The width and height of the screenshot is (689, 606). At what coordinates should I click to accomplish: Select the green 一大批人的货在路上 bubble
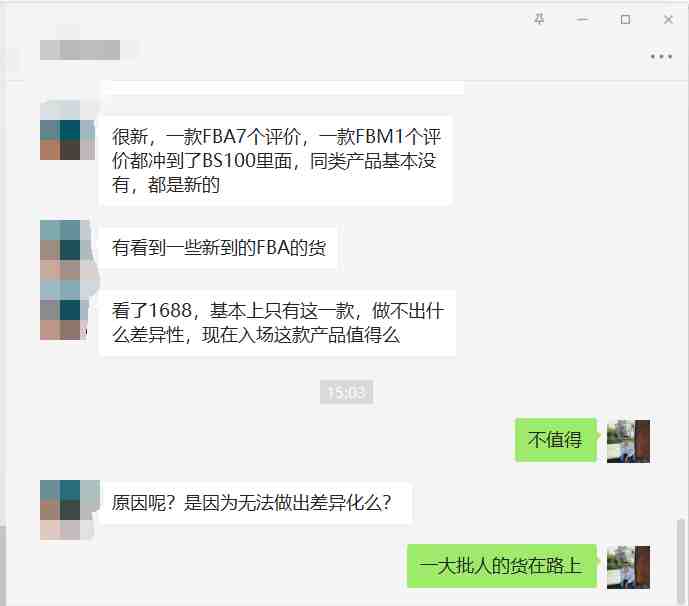tap(501, 566)
